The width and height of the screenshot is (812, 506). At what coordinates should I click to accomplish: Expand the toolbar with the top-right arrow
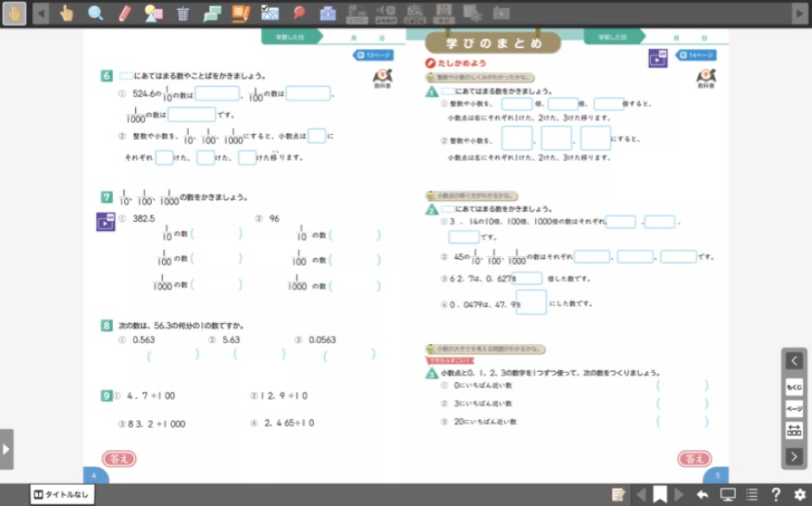pyautogui.click(x=799, y=13)
